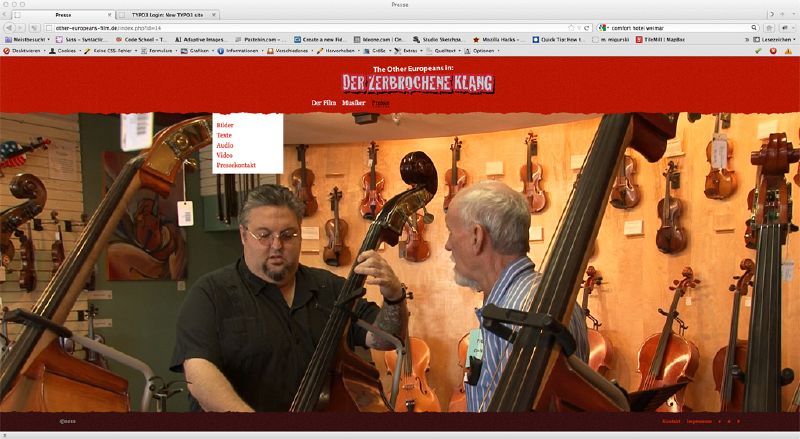Screen dimensions: 800x439
Task: Reload the page via the refresh icon
Action: point(587,28)
